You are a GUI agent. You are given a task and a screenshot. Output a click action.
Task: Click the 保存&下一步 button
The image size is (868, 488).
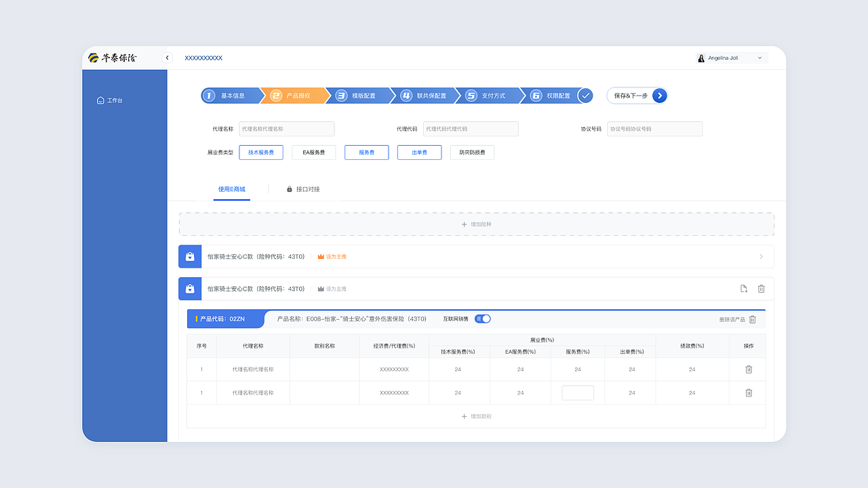tap(637, 96)
